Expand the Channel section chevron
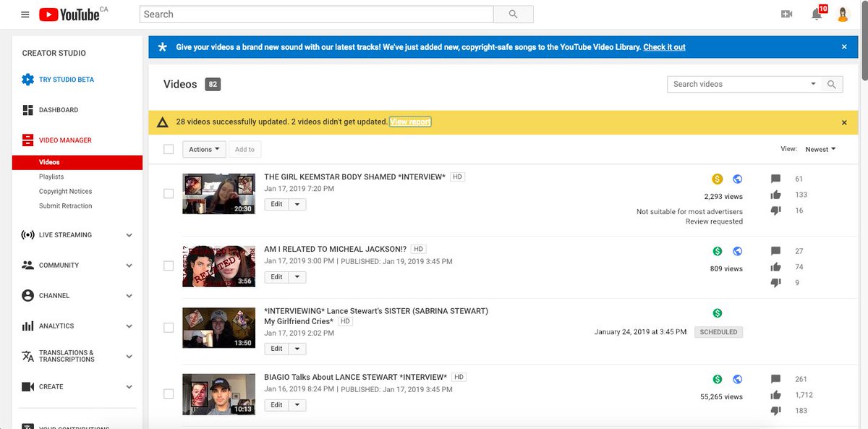This screenshot has width=868, height=429. tap(129, 296)
